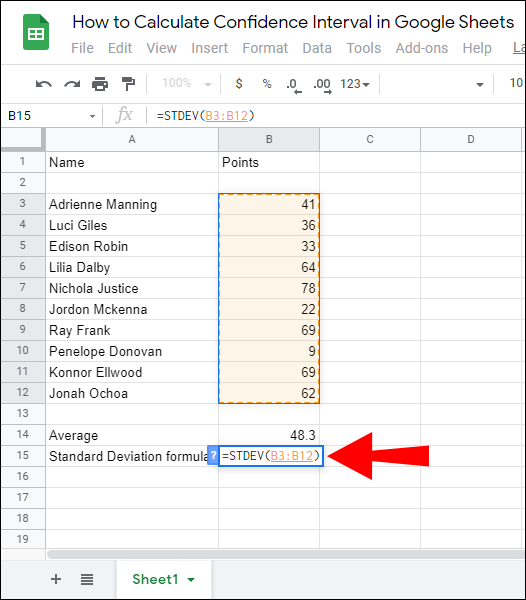Open the 123 number format dropdown
The height and width of the screenshot is (600, 526).
355,84
